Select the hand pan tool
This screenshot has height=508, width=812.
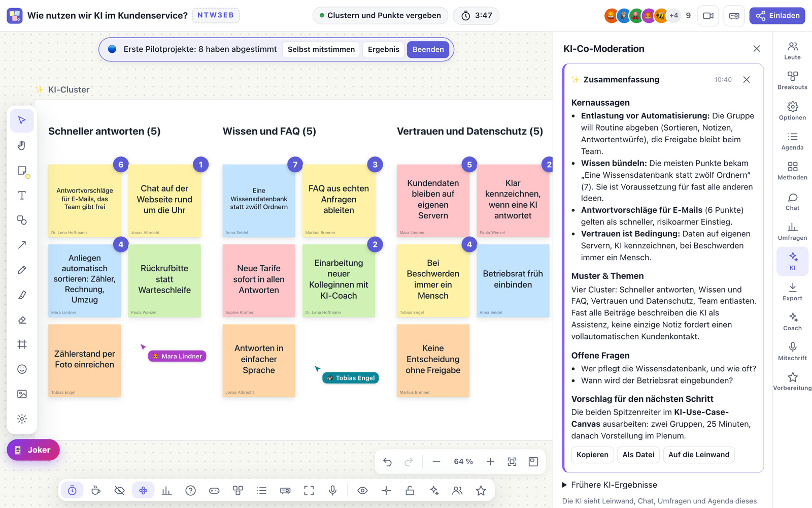pyautogui.click(x=22, y=145)
